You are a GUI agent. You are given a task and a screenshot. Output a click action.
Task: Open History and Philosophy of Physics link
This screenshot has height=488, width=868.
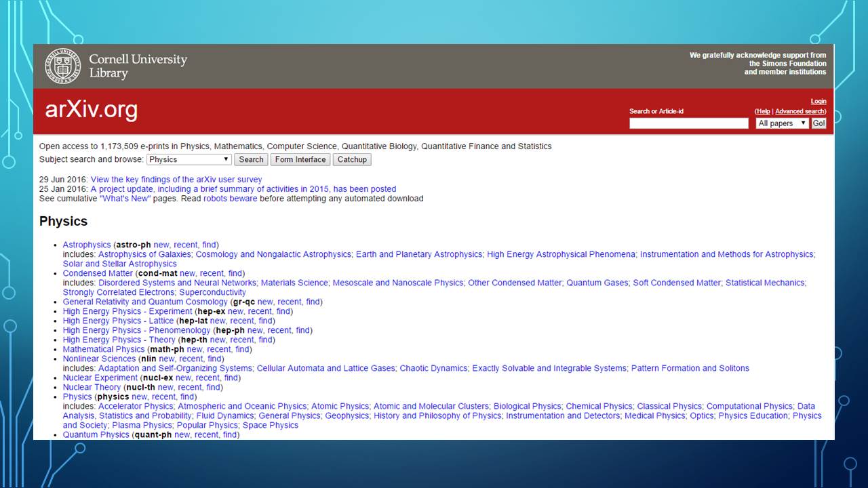tap(437, 415)
